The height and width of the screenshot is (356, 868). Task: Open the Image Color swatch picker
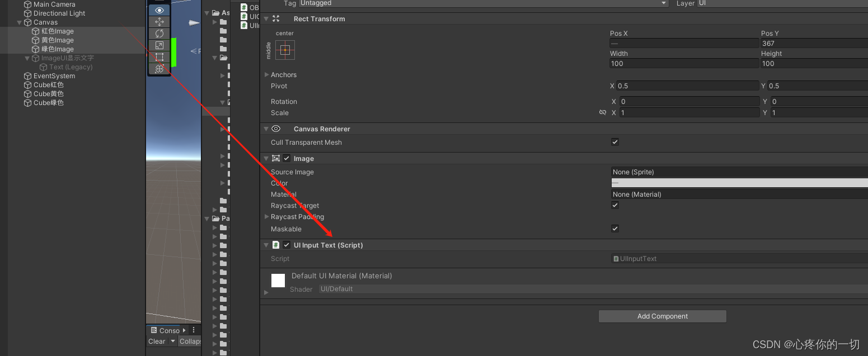pos(739,183)
